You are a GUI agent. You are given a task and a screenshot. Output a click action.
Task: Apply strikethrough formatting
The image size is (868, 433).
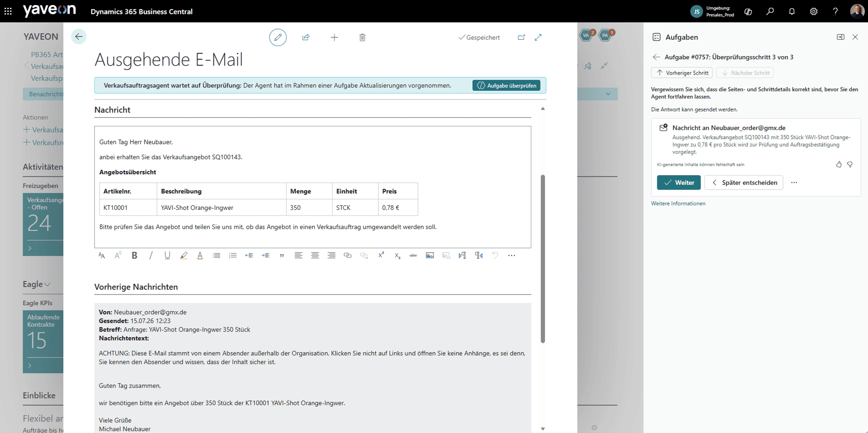point(413,256)
